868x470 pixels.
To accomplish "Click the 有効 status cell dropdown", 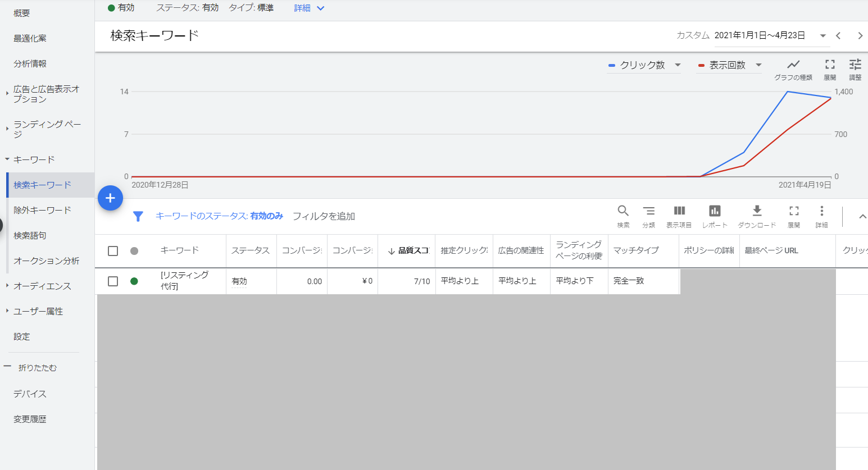I will [239, 281].
